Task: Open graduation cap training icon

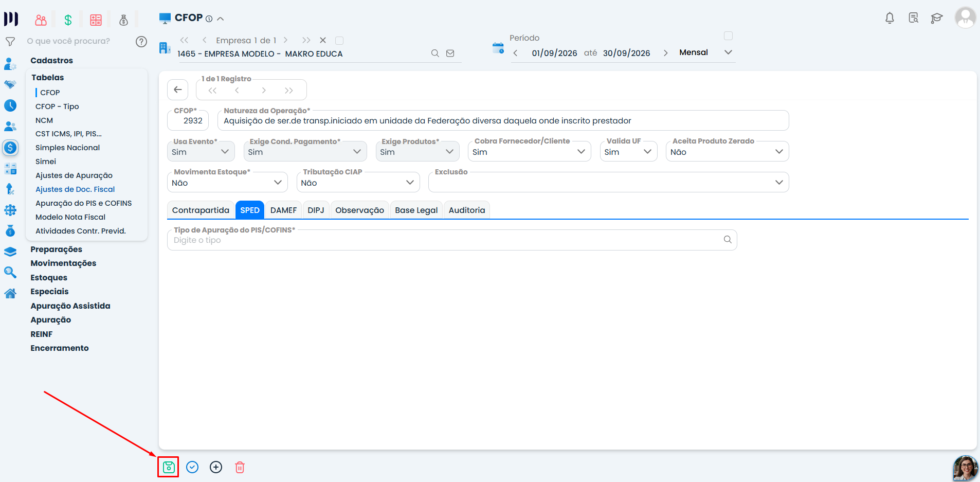Action: 937,18
